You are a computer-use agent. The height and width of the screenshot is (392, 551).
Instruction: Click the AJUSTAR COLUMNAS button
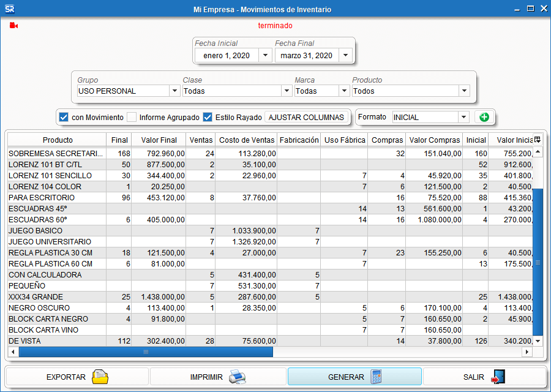coord(306,117)
